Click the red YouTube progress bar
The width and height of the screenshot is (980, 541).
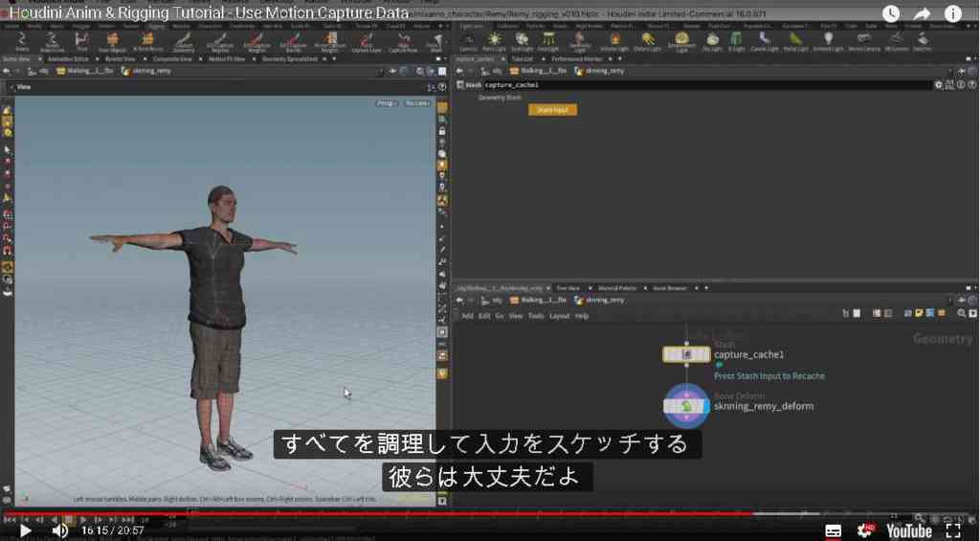pyautogui.click(x=377, y=513)
